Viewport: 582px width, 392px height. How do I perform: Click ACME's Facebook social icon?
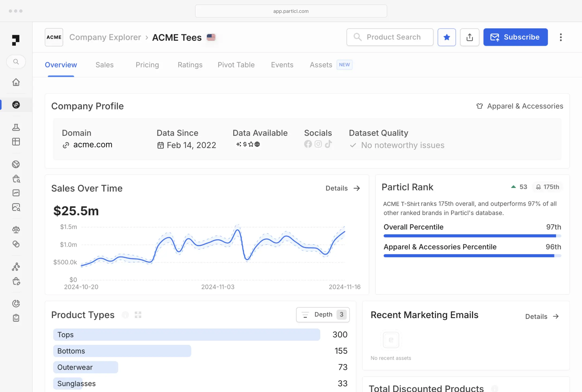click(308, 144)
